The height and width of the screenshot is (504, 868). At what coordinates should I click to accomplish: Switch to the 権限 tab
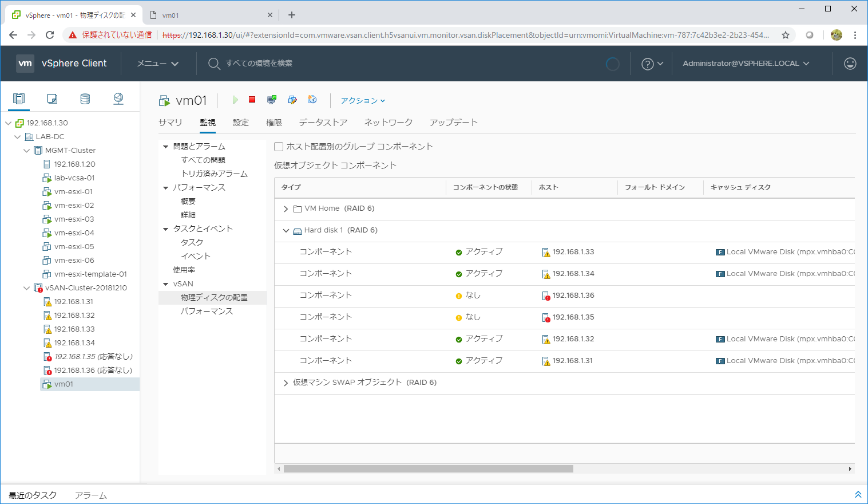point(274,123)
